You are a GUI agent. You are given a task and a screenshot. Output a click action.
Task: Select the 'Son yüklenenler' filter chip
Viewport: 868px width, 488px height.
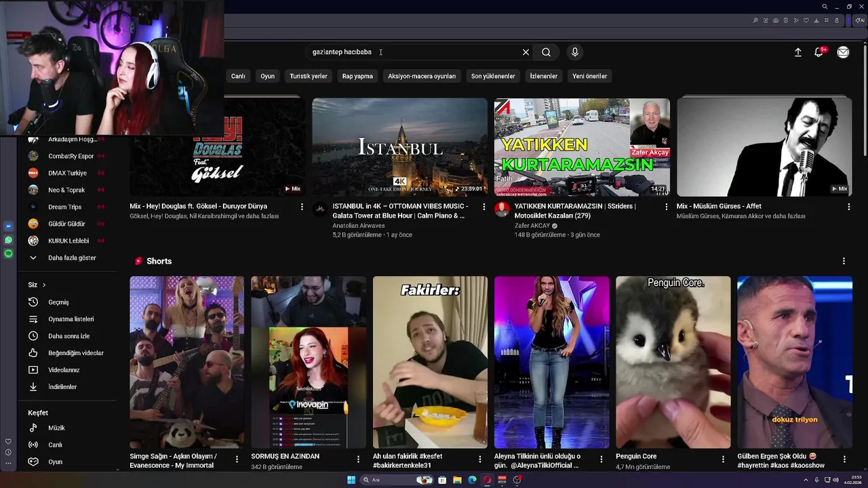click(493, 76)
